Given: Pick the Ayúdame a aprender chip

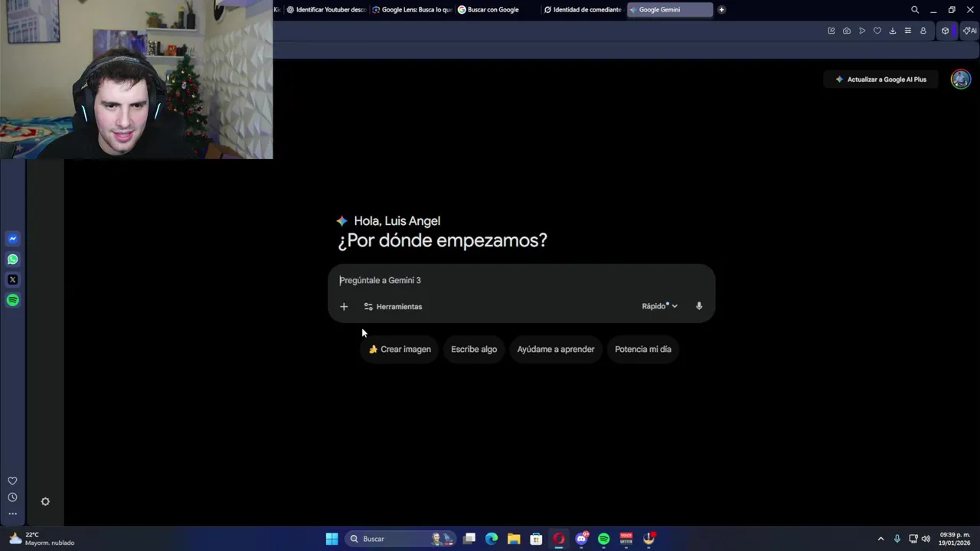Looking at the screenshot, I should (556, 349).
